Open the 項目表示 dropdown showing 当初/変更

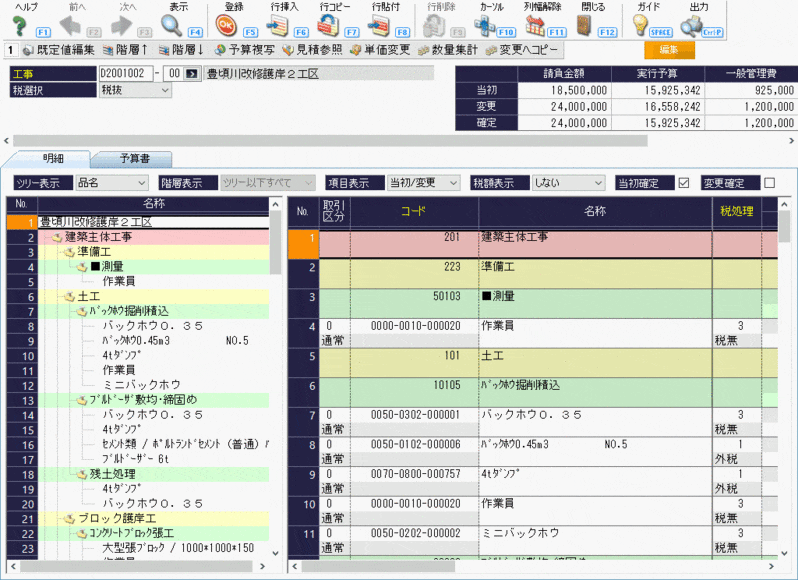point(423,183)
